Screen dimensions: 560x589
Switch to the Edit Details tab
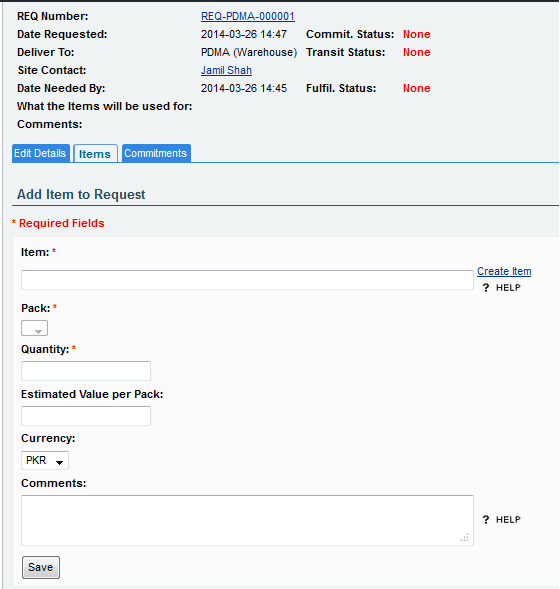point(41,153)
